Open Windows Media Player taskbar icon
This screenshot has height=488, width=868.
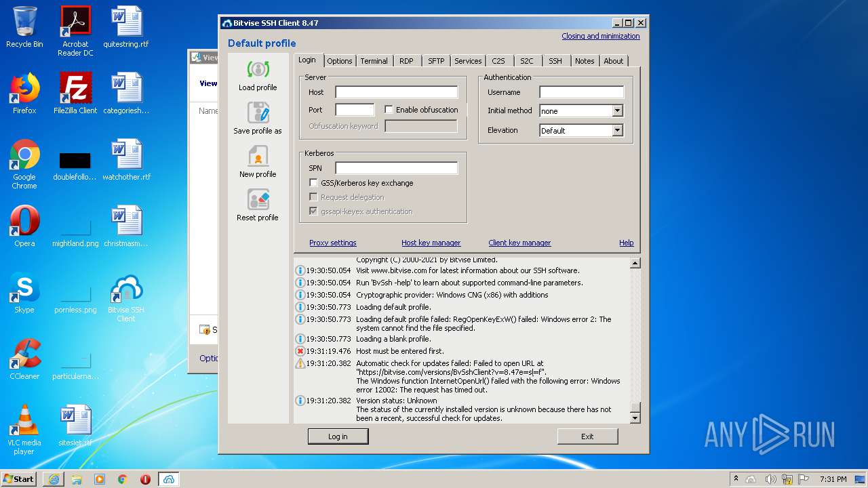click(100, 479)
